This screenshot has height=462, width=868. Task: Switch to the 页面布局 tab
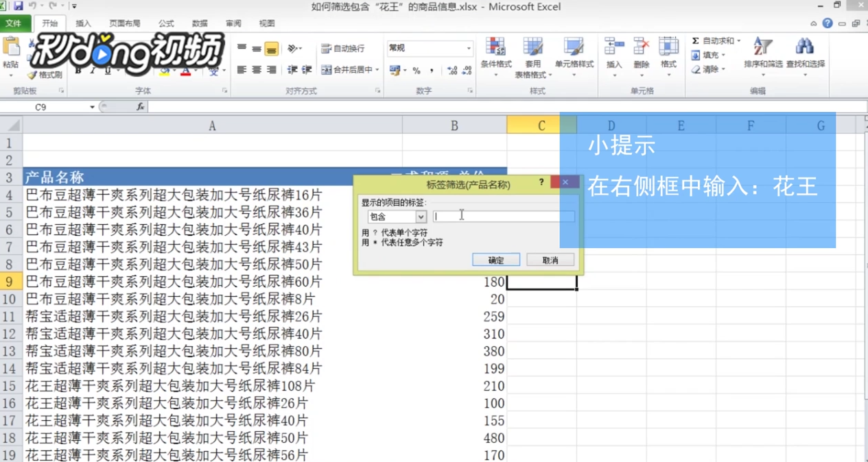[125, 23]
